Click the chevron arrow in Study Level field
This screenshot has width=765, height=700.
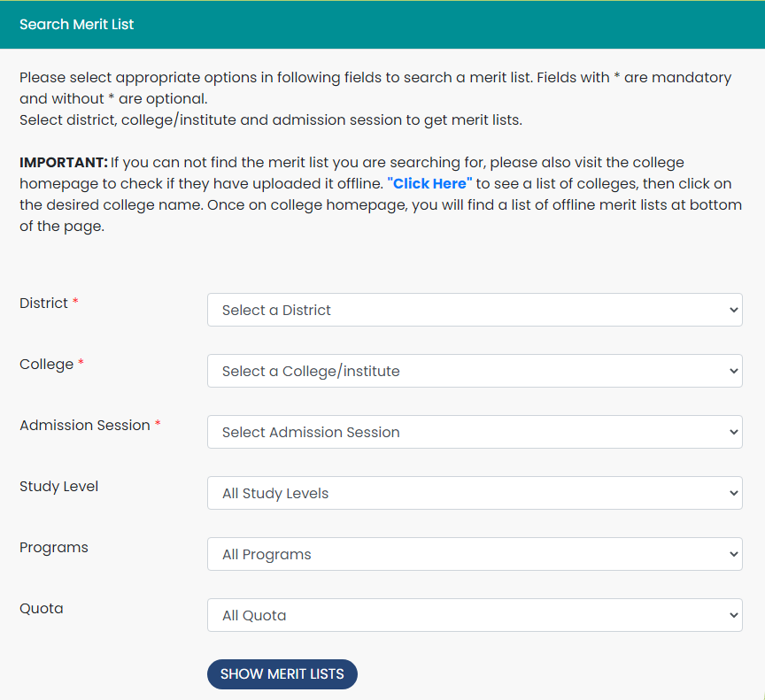pos(733,493)
